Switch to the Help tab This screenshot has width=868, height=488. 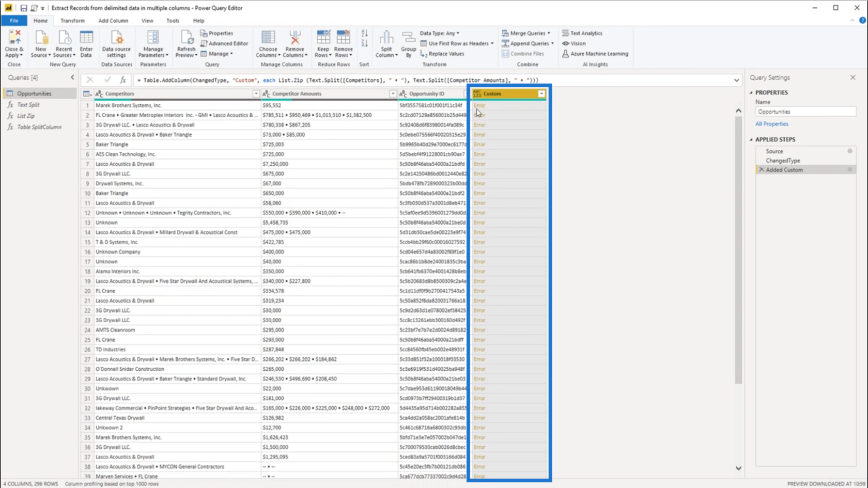pos(198,21)
